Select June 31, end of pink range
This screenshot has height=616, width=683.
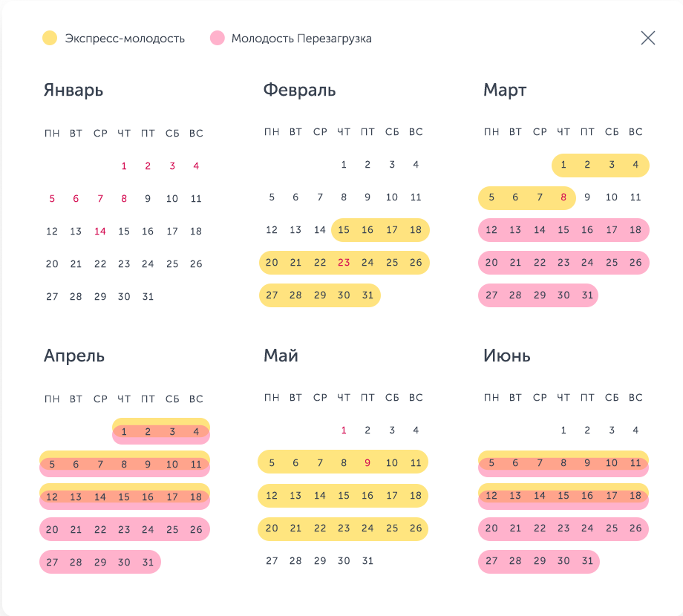pos(587,561)
